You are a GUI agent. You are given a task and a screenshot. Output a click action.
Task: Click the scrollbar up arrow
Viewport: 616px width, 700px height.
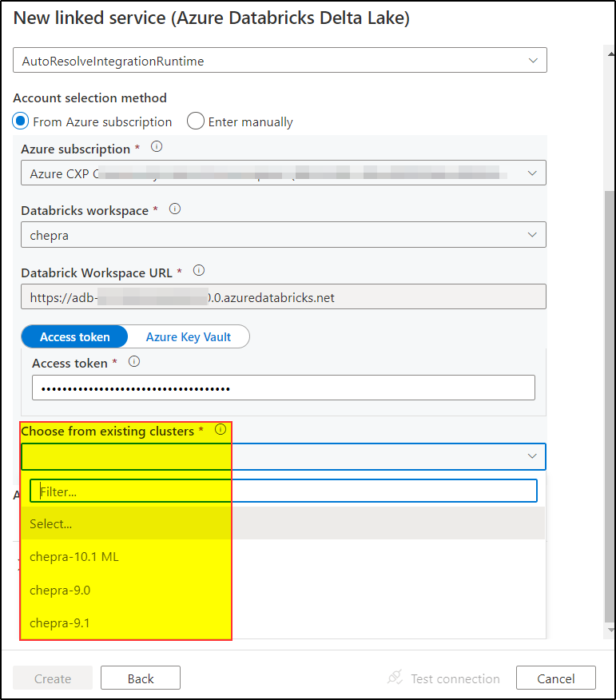click(610, 54)
